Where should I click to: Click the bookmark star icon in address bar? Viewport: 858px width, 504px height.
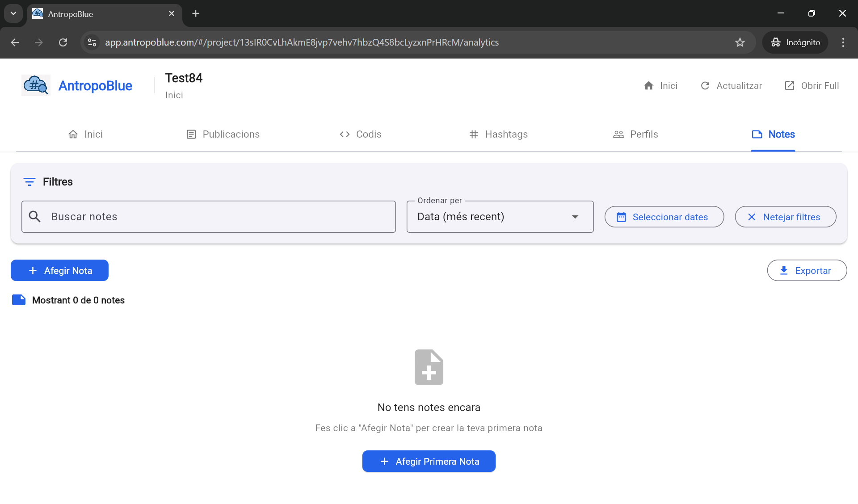click(740, 42)
